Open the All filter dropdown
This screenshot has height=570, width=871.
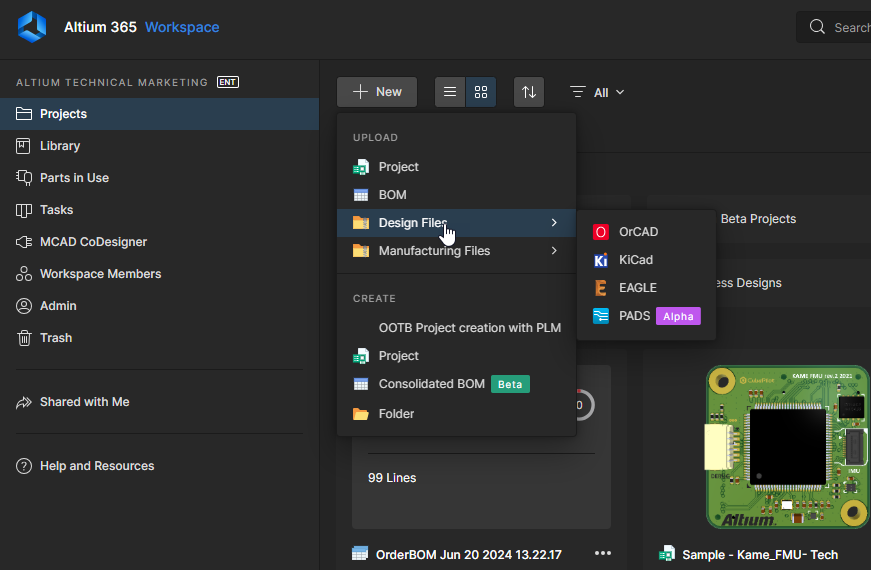pos(598,92)
